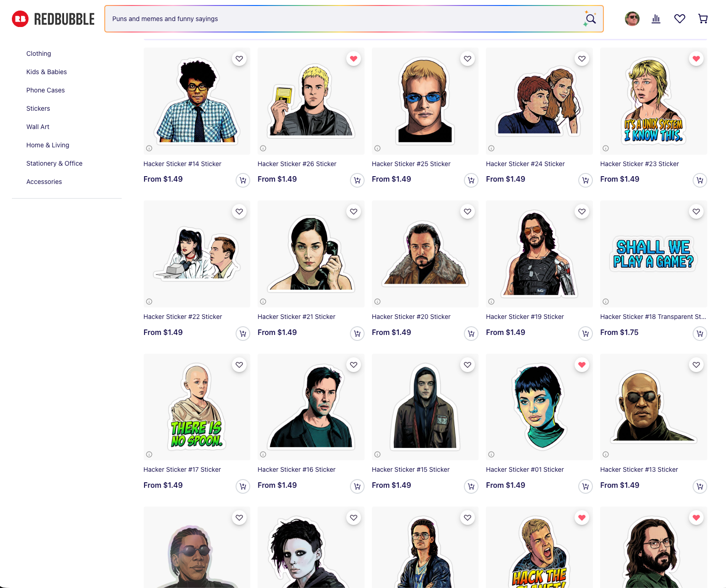
Task: Open the shopping cart in header
Action: pos(703,19)
